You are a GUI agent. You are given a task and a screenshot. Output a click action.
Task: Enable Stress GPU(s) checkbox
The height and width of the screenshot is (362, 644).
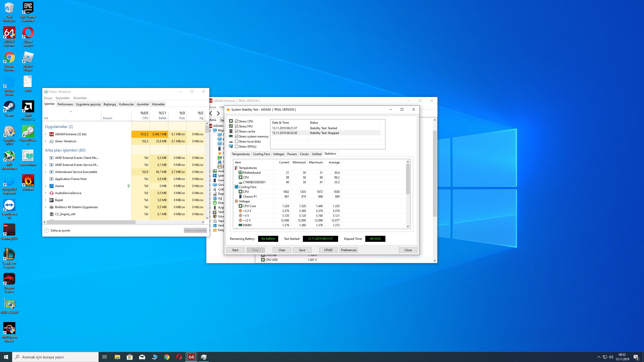pos(236,146)
